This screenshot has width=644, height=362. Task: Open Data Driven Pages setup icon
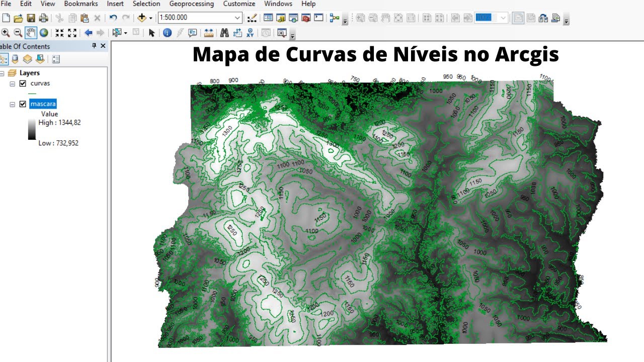(x=556, y=18)
